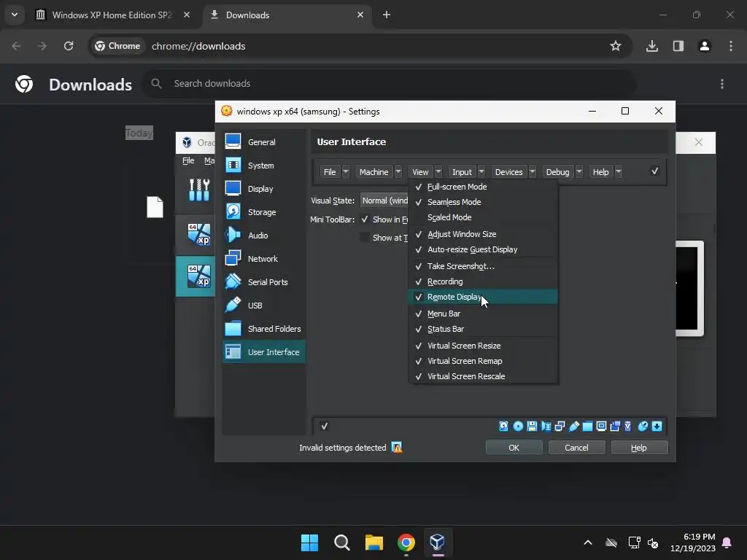Click Recording entry in View menu
This screenshot has width=747, height=560.
(x=483, y=281)
